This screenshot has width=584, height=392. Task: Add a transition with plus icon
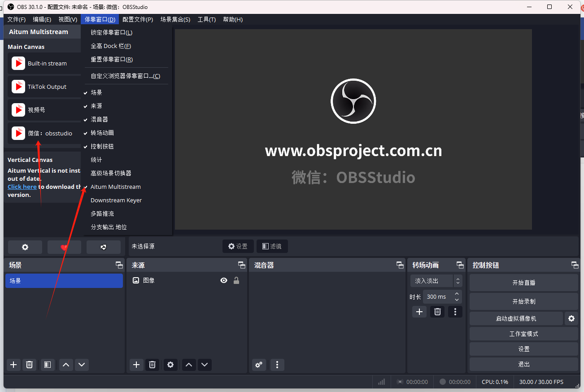419,312
